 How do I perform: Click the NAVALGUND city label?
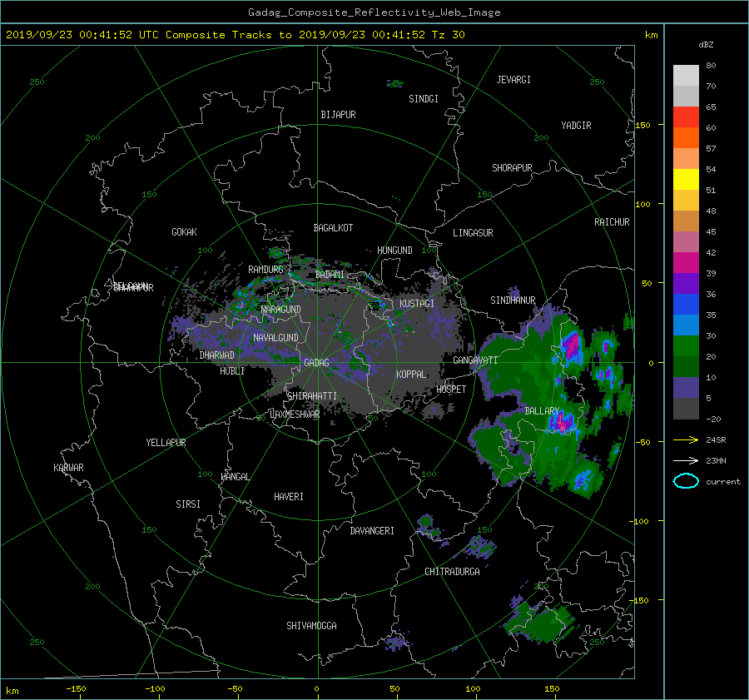[275, 338]
